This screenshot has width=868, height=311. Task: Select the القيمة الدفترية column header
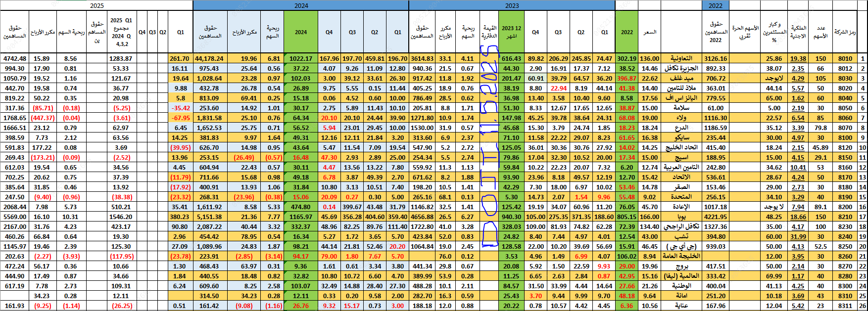[x=489, y=32]
